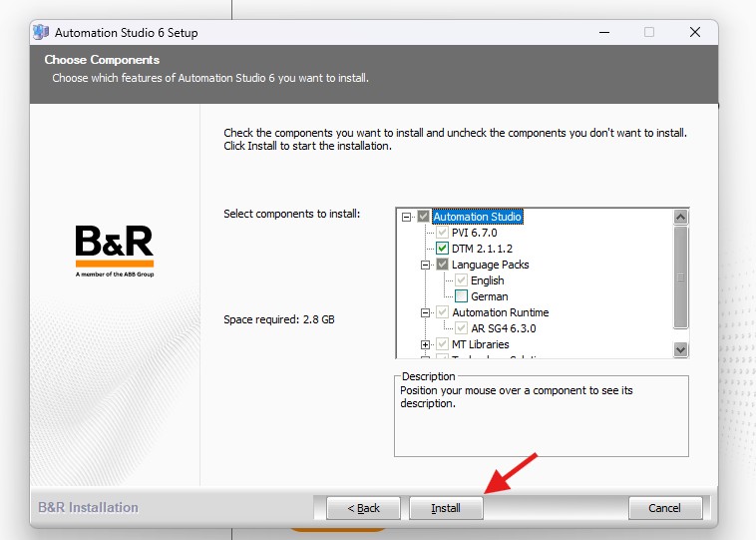Minimize the setup window
The width and height of the screenshot is (756, 540).
click(604, 32)
